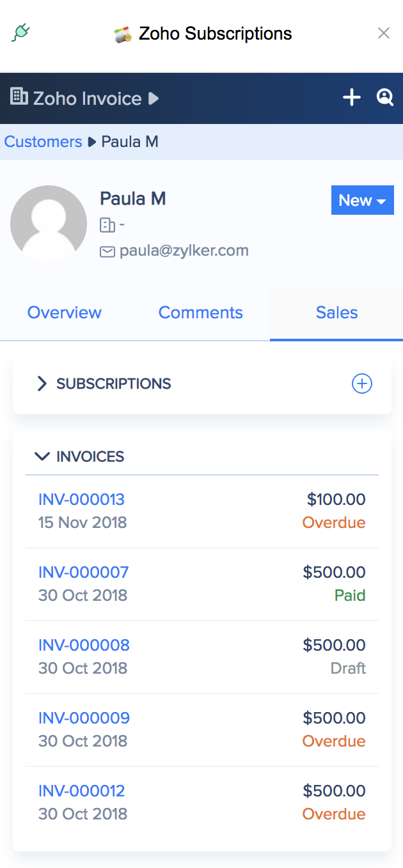The height and width of the screenshot is (868, 403).
Task: Select the Sales tab
Action: click(336, 313)
